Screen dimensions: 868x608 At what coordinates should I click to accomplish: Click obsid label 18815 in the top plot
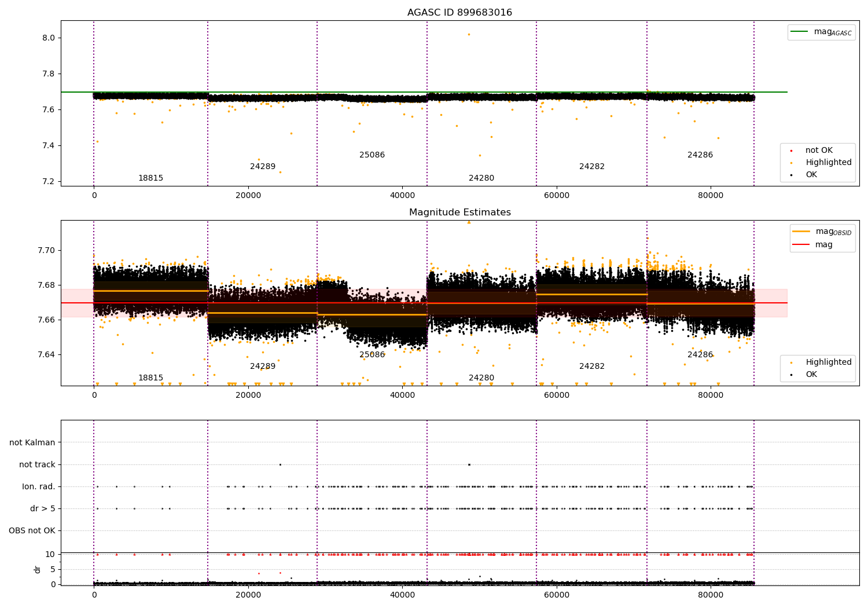tap(150, 178)
